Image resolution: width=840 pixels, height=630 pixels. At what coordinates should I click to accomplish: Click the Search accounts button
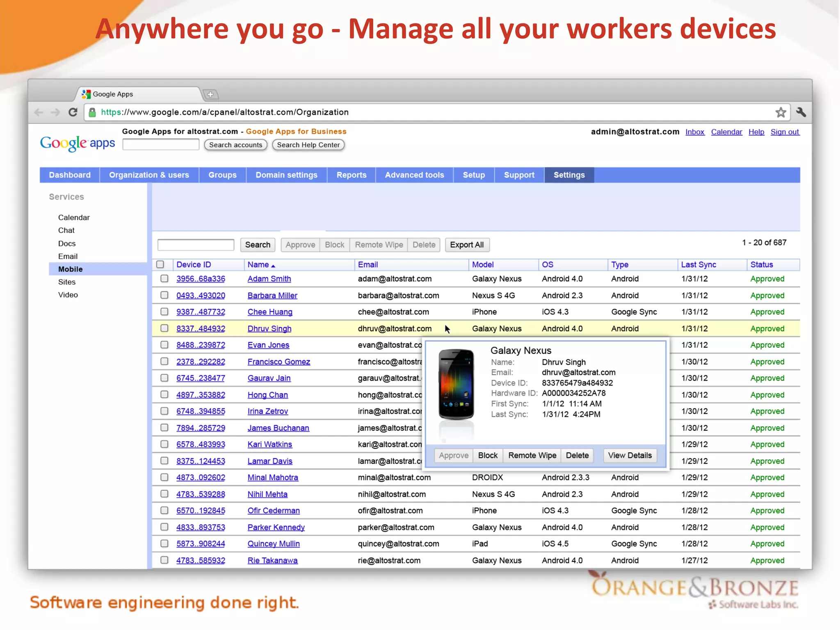235,145
